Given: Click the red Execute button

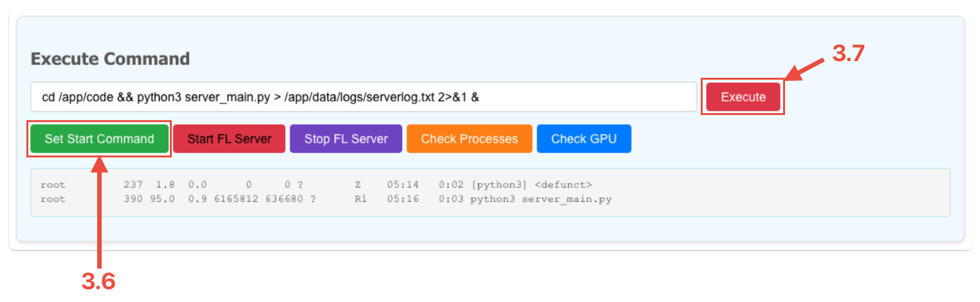Looking at the screenshot, I should tap(743, 98).
